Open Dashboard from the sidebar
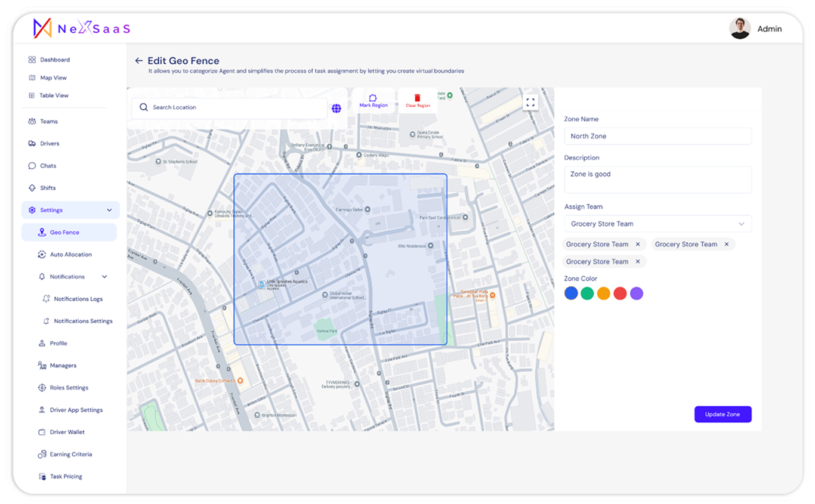815x504 pixels. (x=54, y=60)
